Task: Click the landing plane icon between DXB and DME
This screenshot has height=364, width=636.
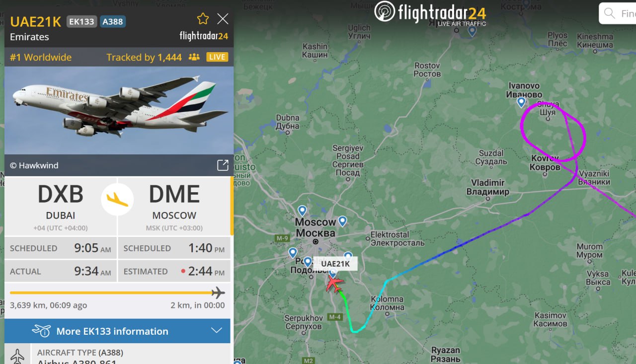Action: pos(117,199)
